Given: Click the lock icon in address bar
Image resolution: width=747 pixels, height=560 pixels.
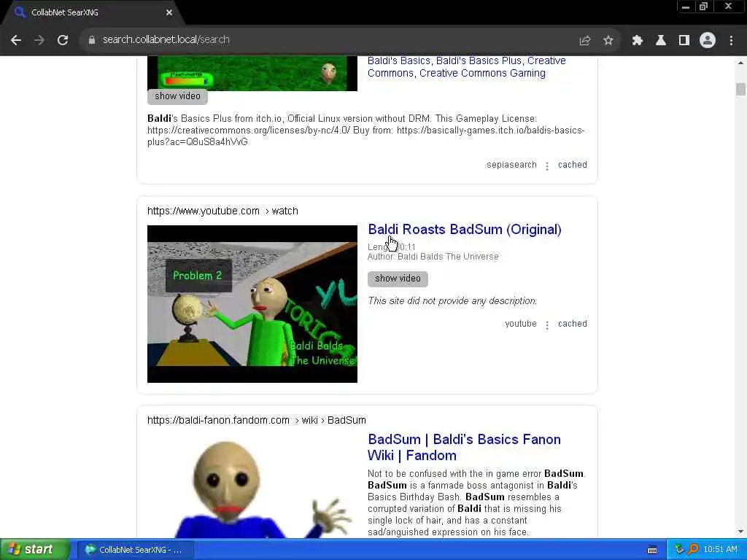Looking at the screenshot, I should pos(91,40).
